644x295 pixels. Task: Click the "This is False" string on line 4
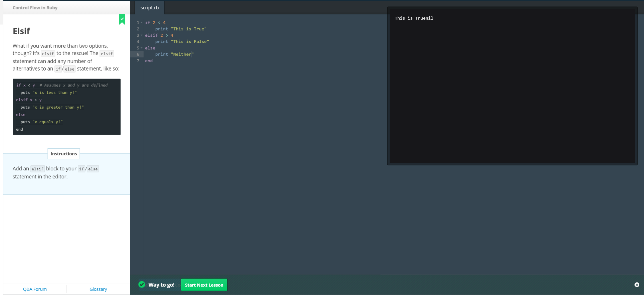[x=190, y=42]
